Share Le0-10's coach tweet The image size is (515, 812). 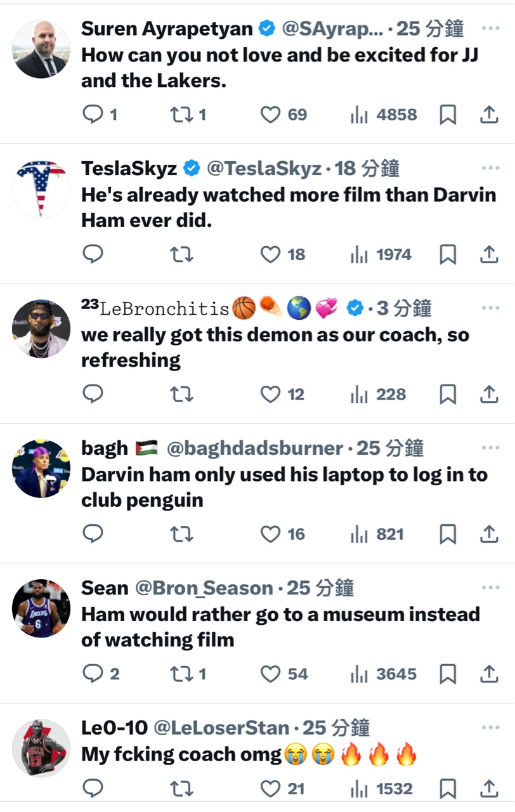[488, 789]
